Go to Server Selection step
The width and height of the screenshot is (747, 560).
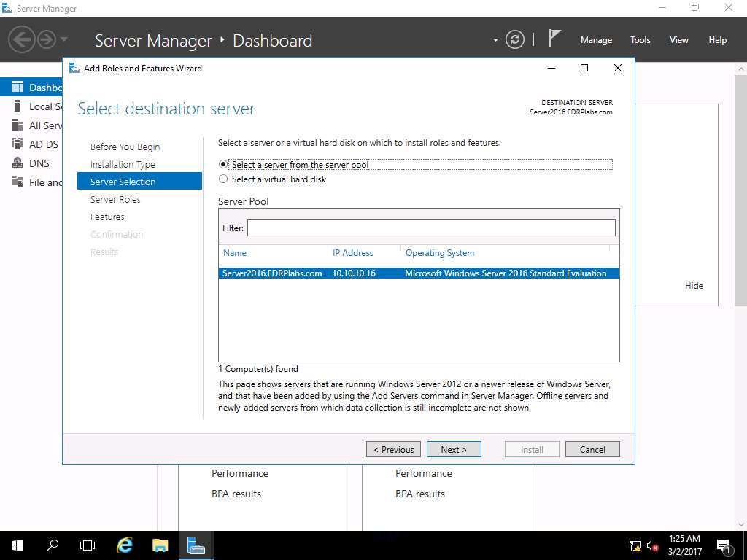pos(139,182)
